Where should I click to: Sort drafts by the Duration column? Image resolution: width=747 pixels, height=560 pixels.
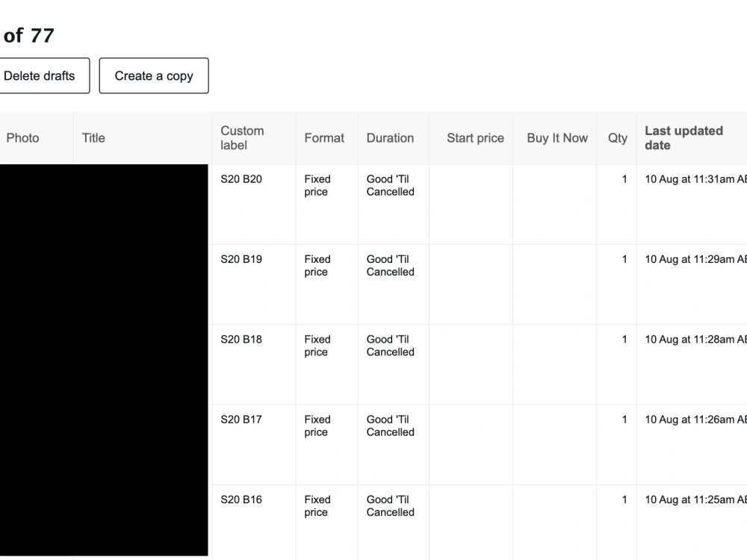[389, 138]
